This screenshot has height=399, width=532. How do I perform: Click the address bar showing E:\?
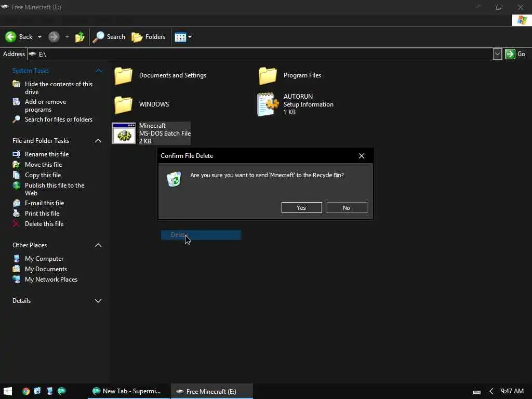[260, 54]
